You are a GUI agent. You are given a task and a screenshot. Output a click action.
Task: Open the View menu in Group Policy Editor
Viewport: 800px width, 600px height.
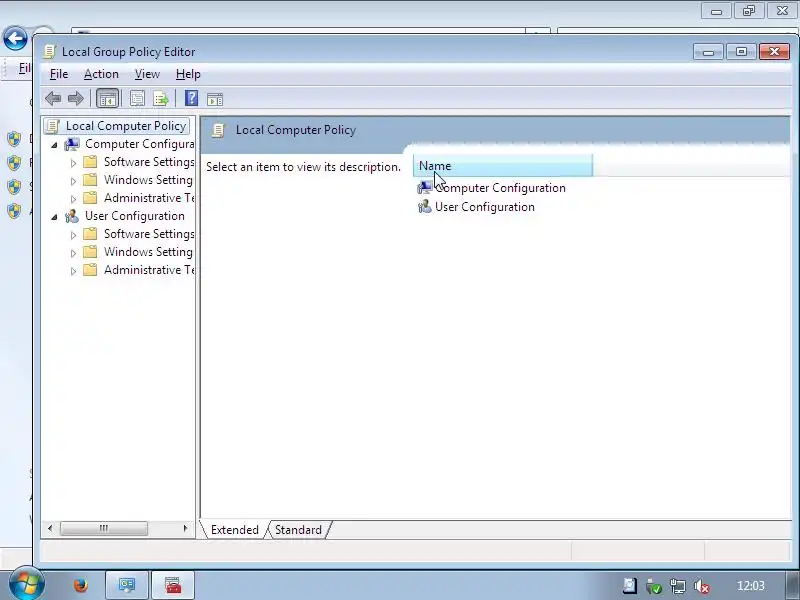147,74
